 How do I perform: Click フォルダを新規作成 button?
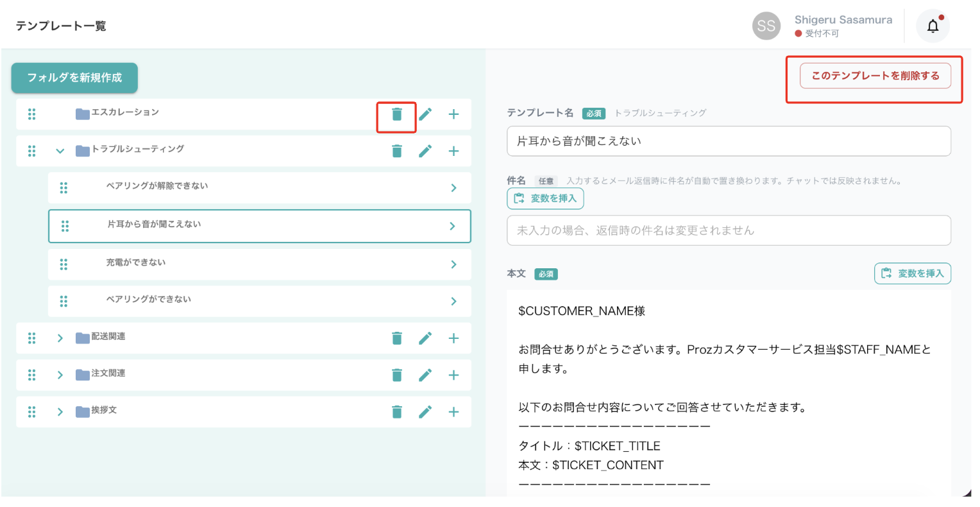(74, 78)
